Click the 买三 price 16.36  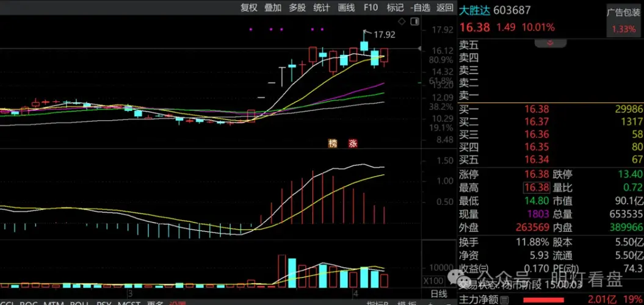537,134
